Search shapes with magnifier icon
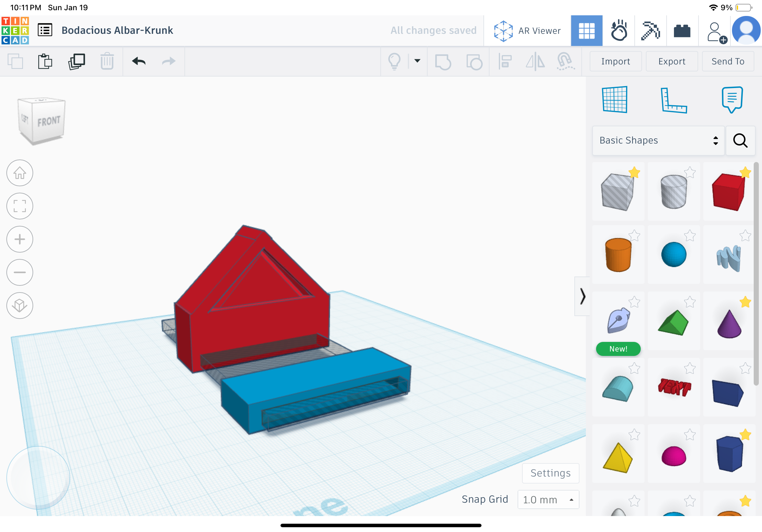Screen dimensions: 762x532 pyautogui.click(x=740, y=140)
